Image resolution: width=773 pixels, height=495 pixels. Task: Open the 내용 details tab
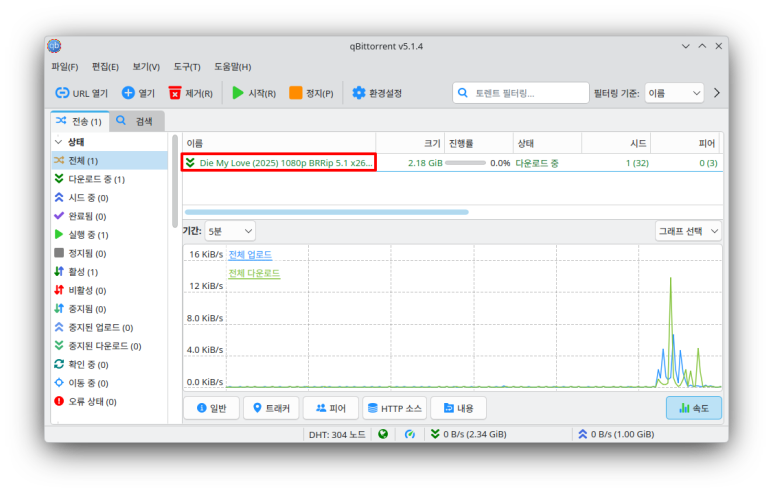(458, 408)
